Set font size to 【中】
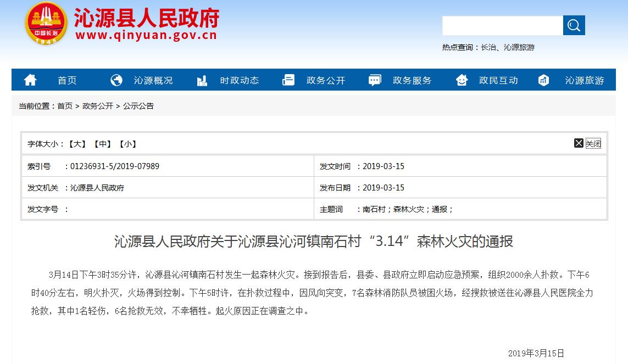Image resolution: width=628 pixels, height=364 pixels. point(103,144)
